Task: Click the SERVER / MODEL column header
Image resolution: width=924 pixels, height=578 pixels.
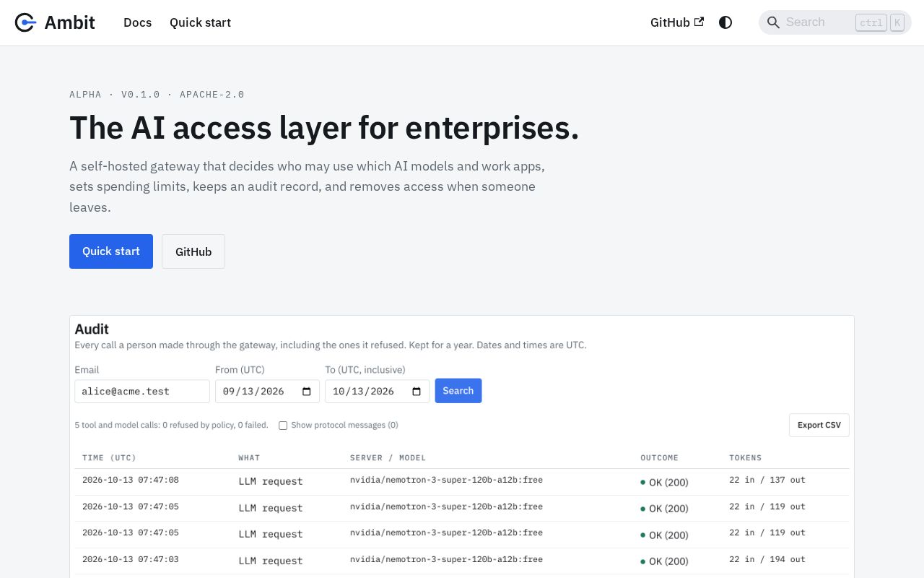Action: [388, 458]
